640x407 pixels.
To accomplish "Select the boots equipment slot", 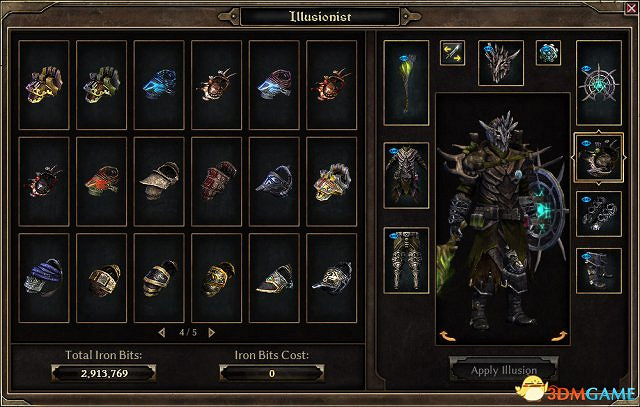I will 599,271.
